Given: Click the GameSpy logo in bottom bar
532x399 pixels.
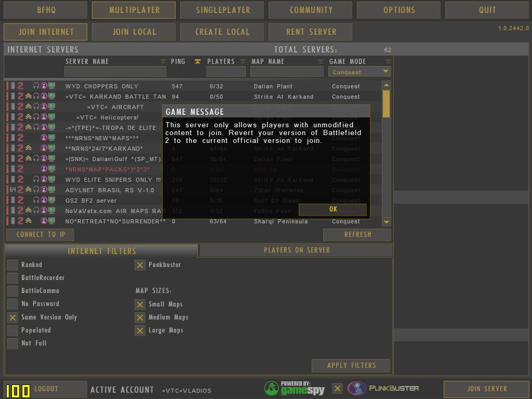Looking at the screenshot, I should [294, 389].
